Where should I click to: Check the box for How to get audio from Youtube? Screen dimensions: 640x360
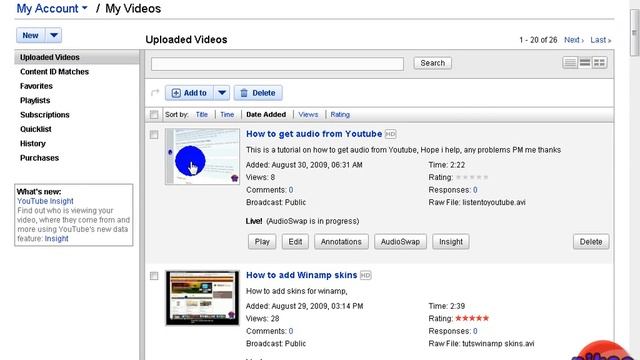[154, 135]
